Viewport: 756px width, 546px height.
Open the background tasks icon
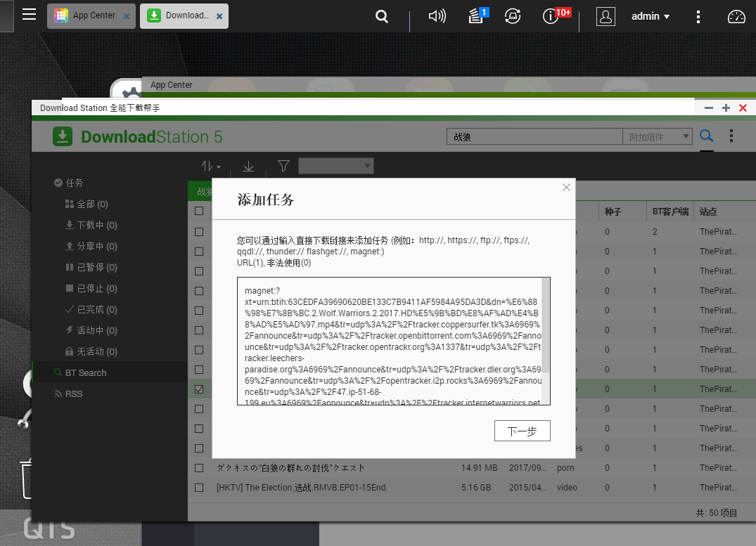pyautogui.click(x=478, y=16)
